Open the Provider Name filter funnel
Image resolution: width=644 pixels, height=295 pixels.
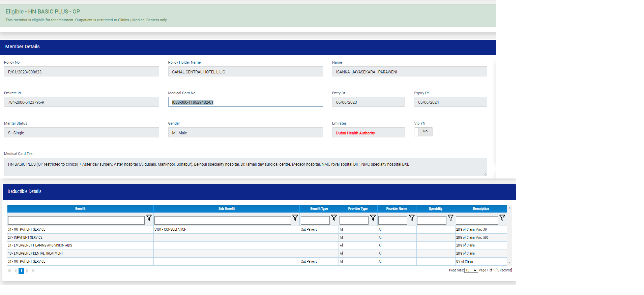[x=411, y=218]
